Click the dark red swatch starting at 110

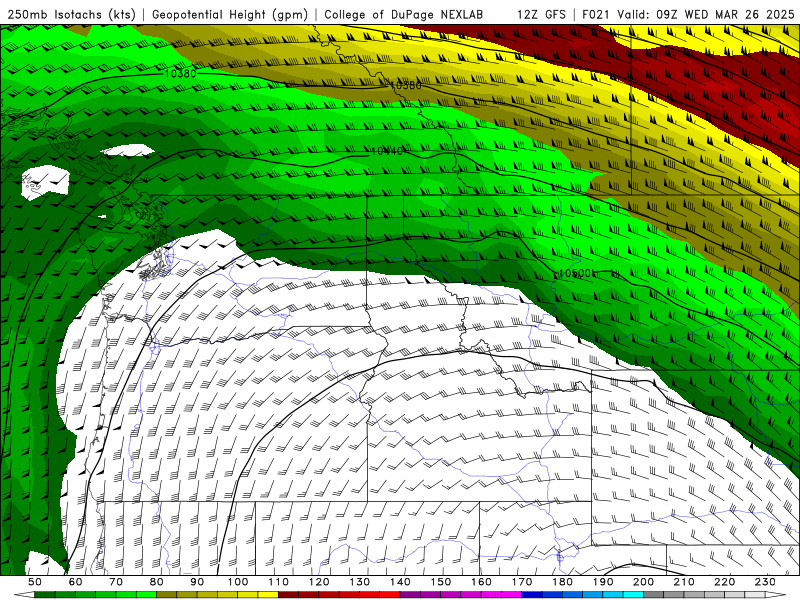pyautogui.click(x=289, y=595)
